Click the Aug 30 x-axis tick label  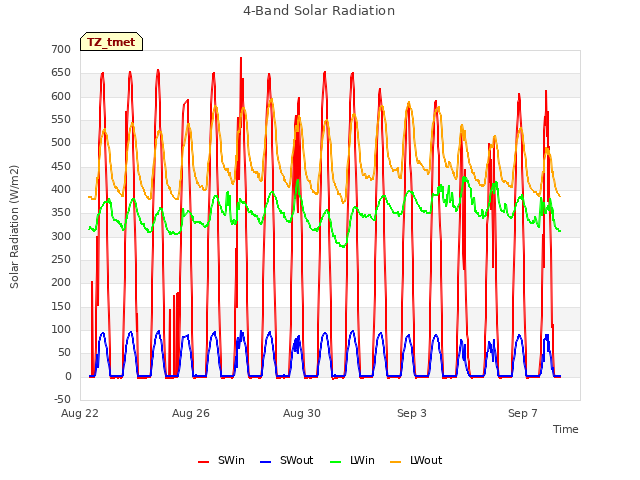click(x=302, y=413)
